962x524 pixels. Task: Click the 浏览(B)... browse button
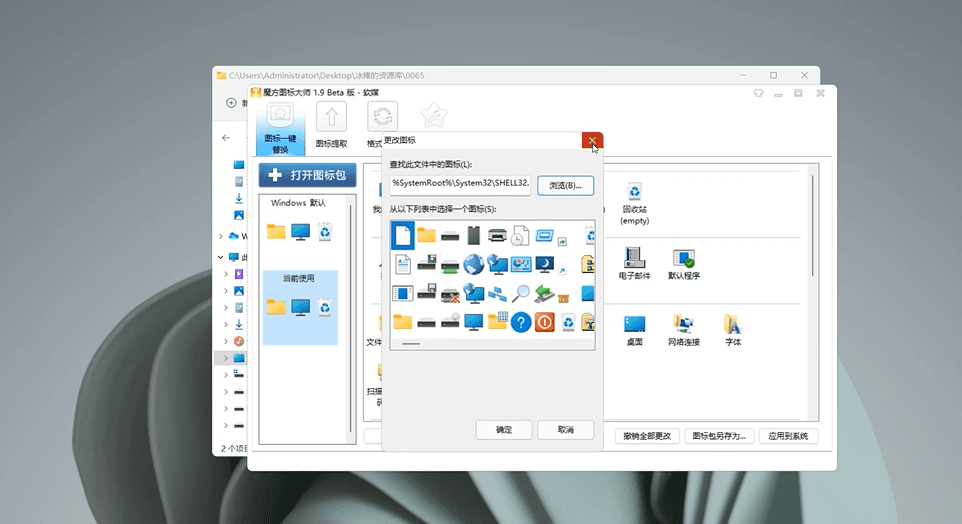(565, 185)
